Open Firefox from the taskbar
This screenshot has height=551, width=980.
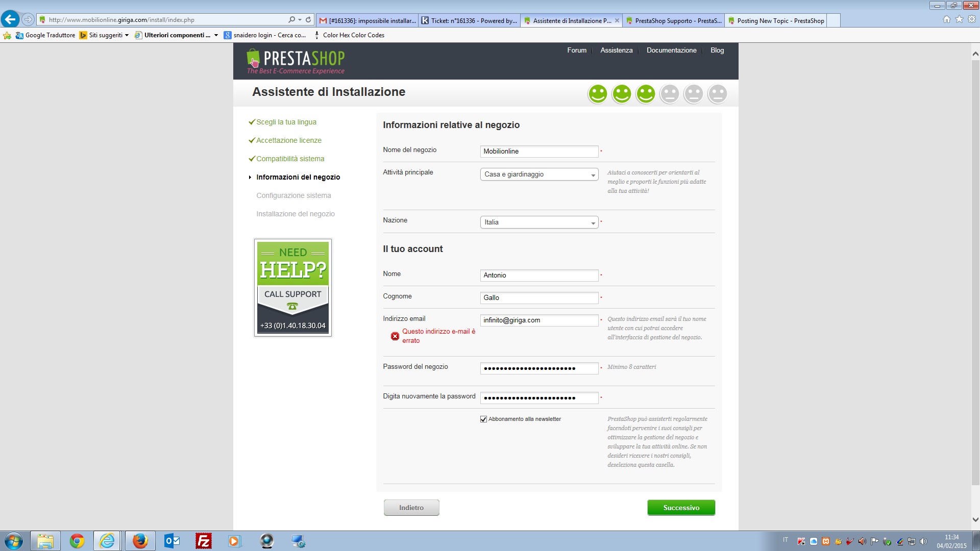[x=140, y=541]
